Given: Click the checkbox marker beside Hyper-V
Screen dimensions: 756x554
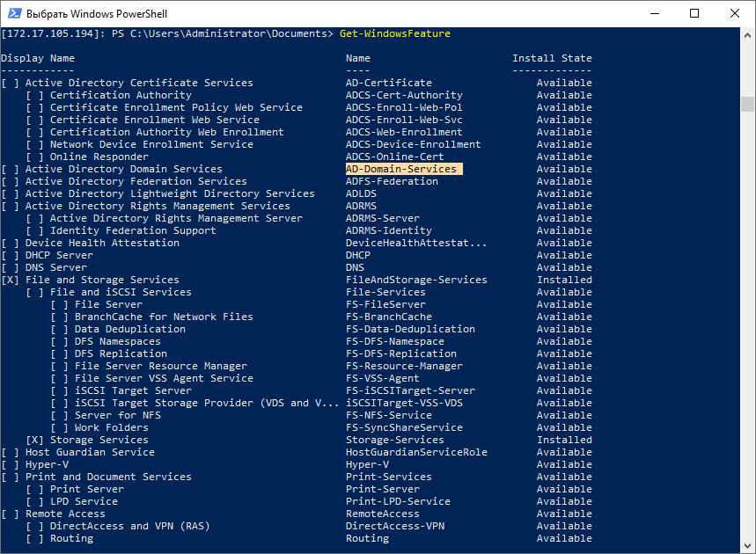Looking at the screenshot, I should [x=10, y=464].
